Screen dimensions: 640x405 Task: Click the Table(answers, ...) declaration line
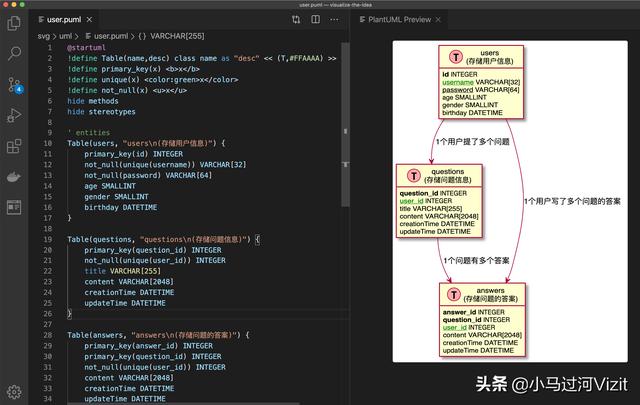click(158, 335)
